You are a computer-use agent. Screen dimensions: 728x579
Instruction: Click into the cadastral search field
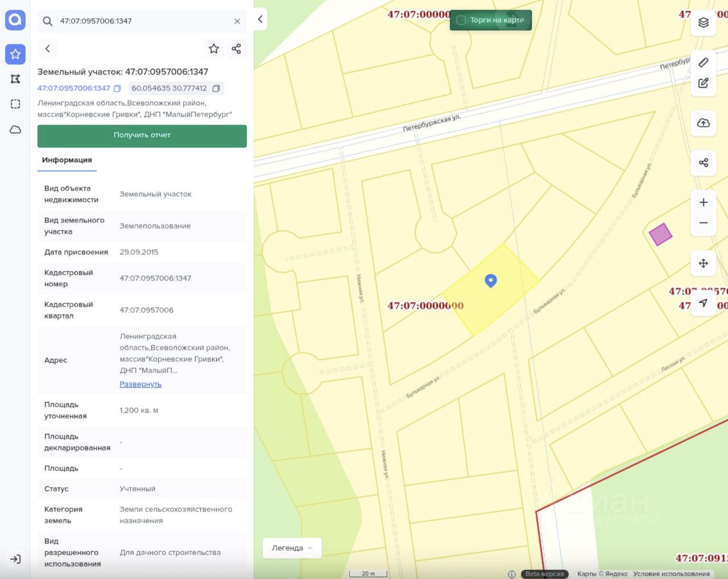(x=142, y=21)
